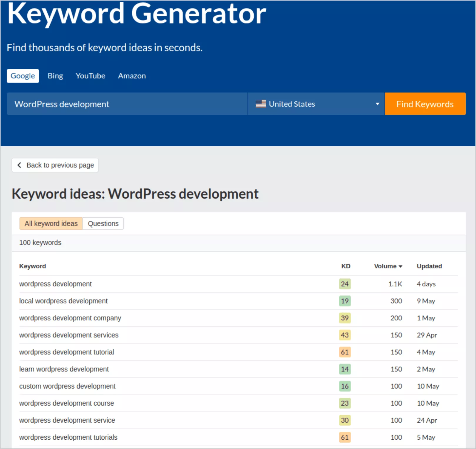Click the keyword wordpress development company
Screen dimensions: 476x449
(70, 318)
